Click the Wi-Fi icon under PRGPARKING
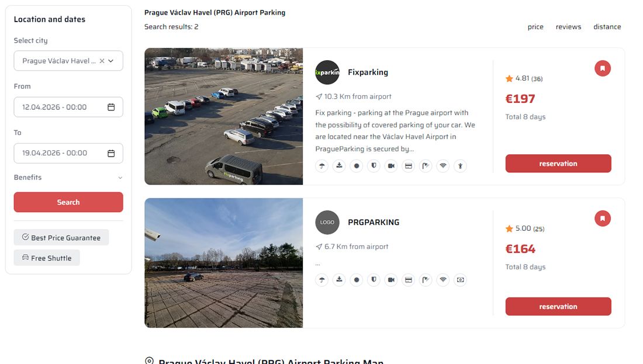 [443, 280]
